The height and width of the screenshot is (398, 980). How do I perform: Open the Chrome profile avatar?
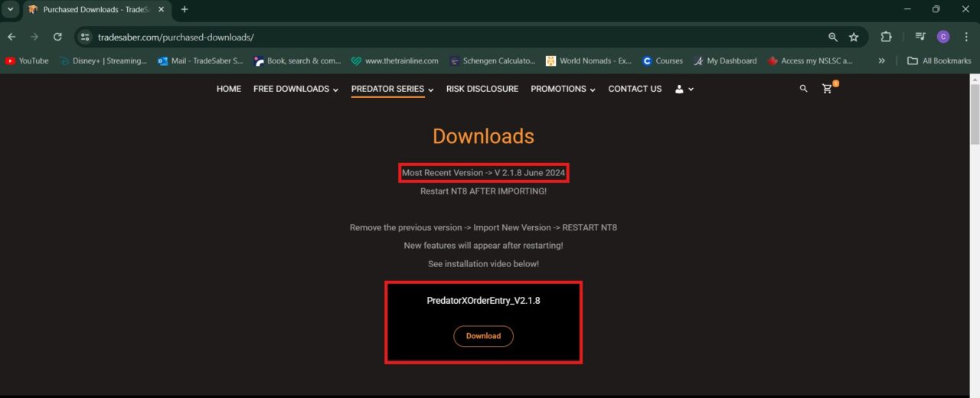943,37
